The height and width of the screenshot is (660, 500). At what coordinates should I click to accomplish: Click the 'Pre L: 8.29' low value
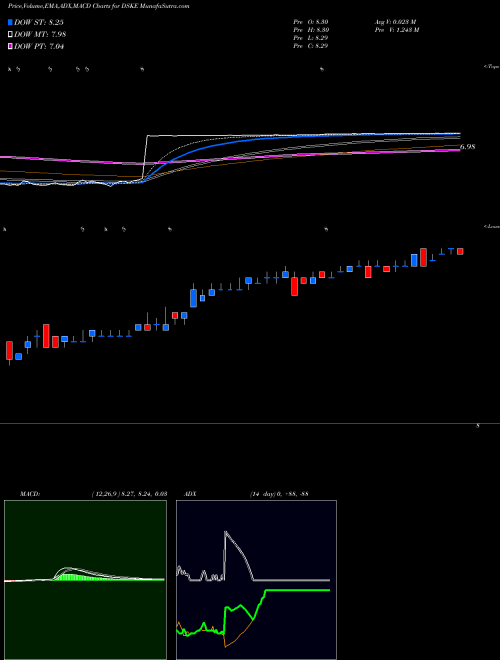click(x=311, y=37)
